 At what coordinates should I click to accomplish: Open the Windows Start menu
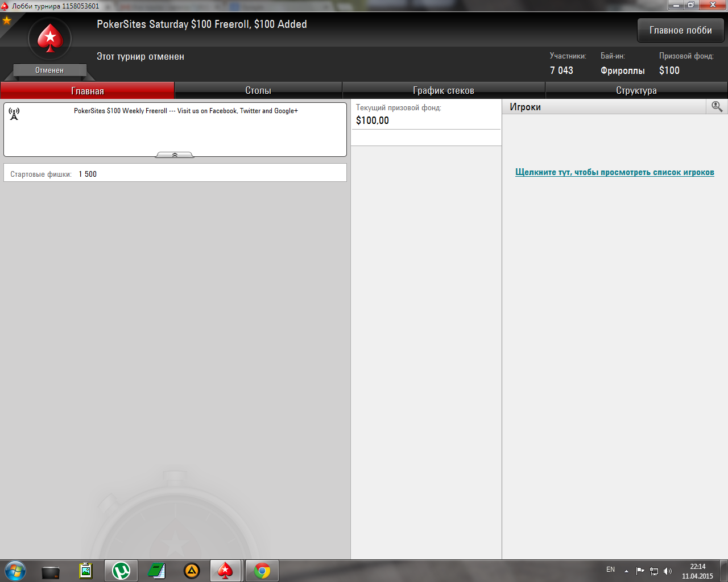pos(15,571)
